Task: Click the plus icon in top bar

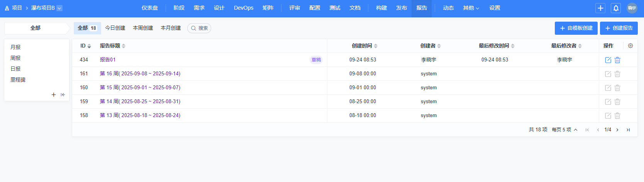Action: click(600, 8)
